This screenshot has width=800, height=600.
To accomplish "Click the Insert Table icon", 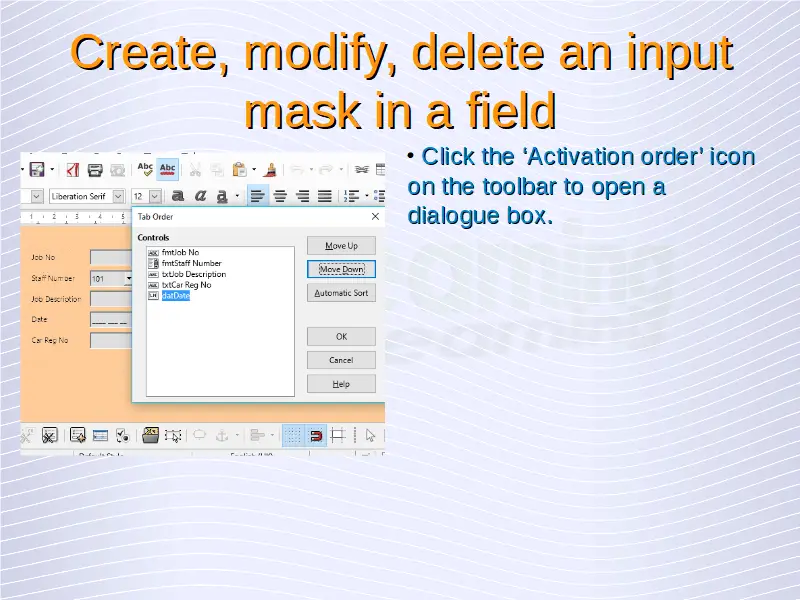I will (x=381, y=169).
